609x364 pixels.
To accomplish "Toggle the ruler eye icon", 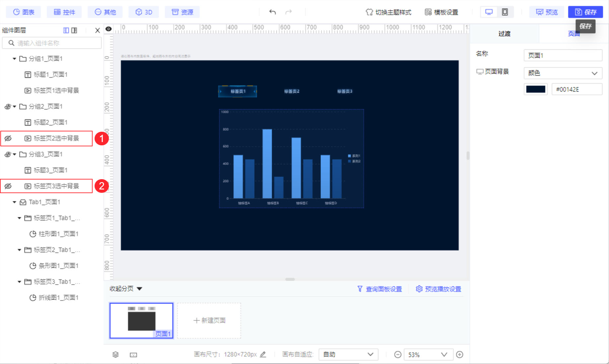I will tap(109, 29).
